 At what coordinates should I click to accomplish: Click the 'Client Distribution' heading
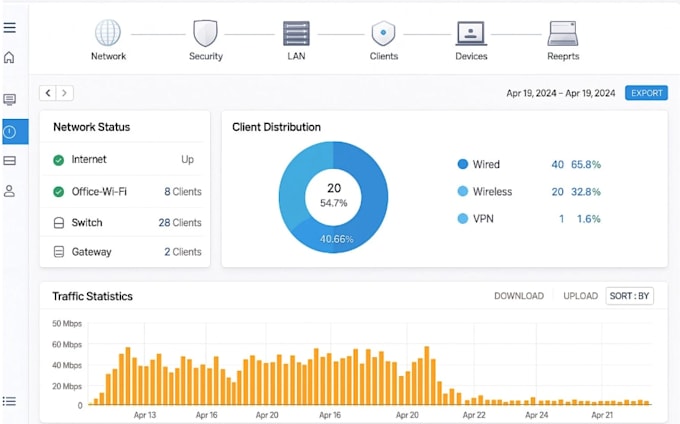click(276, 127)
